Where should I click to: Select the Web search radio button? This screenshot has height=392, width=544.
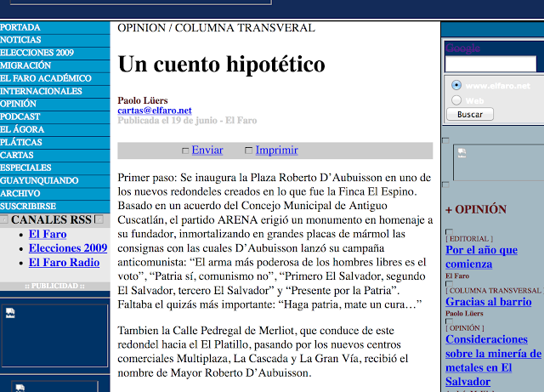click(x=456, y=100)
